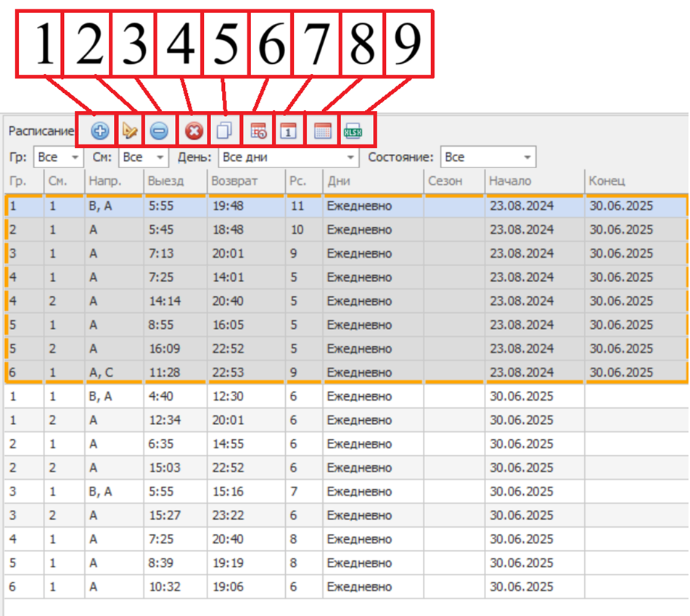Click the blue plus add schedule icon
This screenshot has width=690, height=616.
tap(100, 131)
